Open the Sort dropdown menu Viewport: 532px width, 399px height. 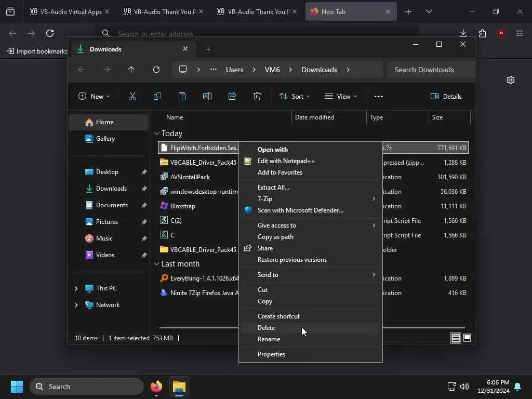[x=295, y=96]
